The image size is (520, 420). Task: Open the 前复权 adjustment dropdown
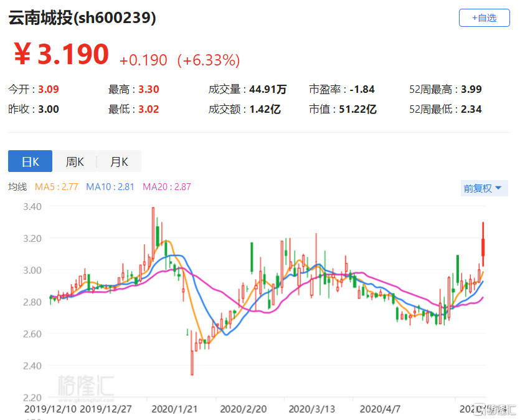click(x=484, y=188)
